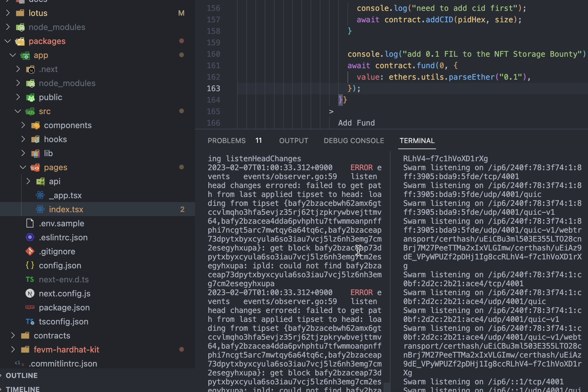The height and width of the screenshot is (392, 588).
Task: Select the TERMINAL tab
Action: click(417, 141)
